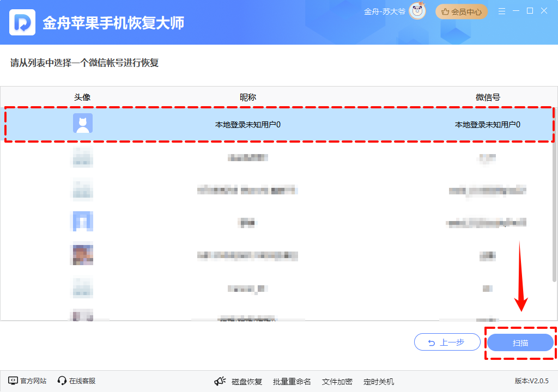Image resolution: width=558 pixels, height=392 pixels.
Task: Click the 金舟苹果手机恢复大师 title text
Action: pos(113,23)
